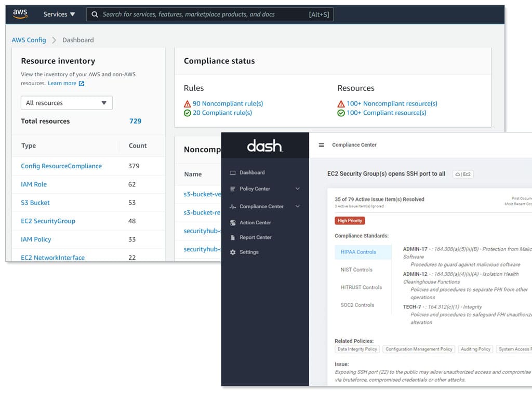Screen dimensions: 532x402
Task: Open IAM Role resource type
Action: pos(34,184)
